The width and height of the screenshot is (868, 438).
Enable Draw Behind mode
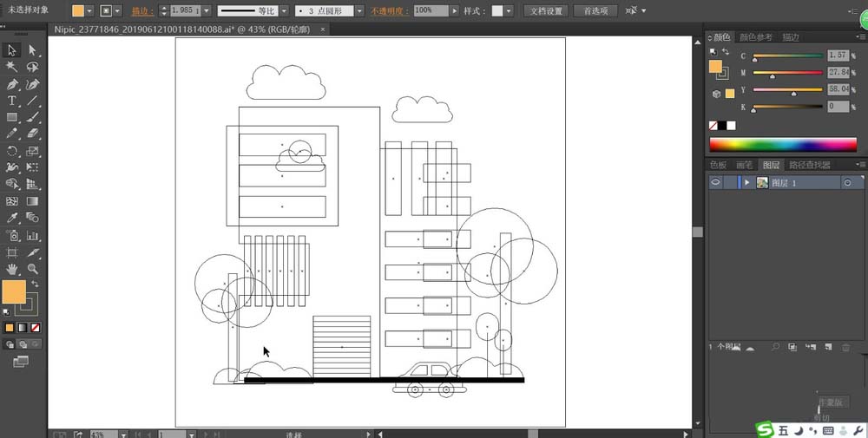(x=23, y=344)
